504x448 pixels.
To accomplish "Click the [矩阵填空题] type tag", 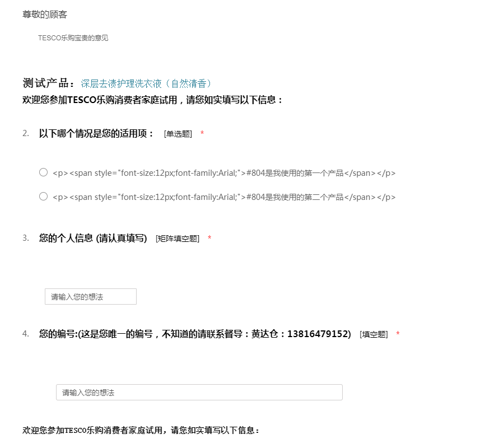I will (x=178, y=239).
